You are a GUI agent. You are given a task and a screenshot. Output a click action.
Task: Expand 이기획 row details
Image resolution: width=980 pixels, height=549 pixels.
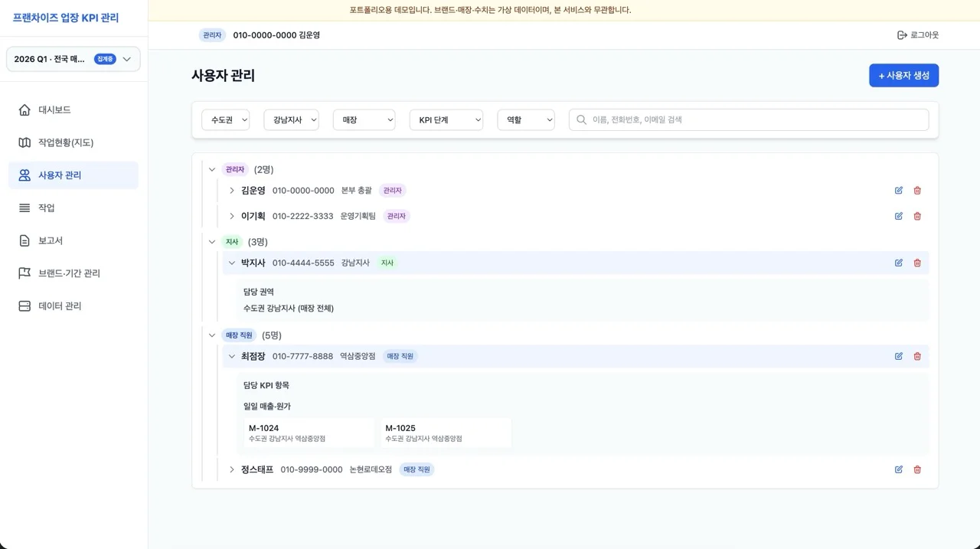click(x=232, y=216)
